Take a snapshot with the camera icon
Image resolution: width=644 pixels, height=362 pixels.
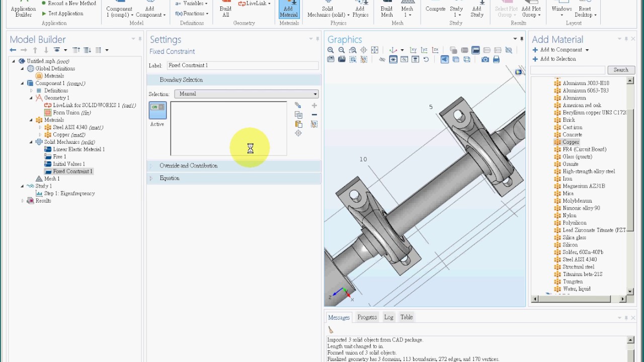(485, 59)
